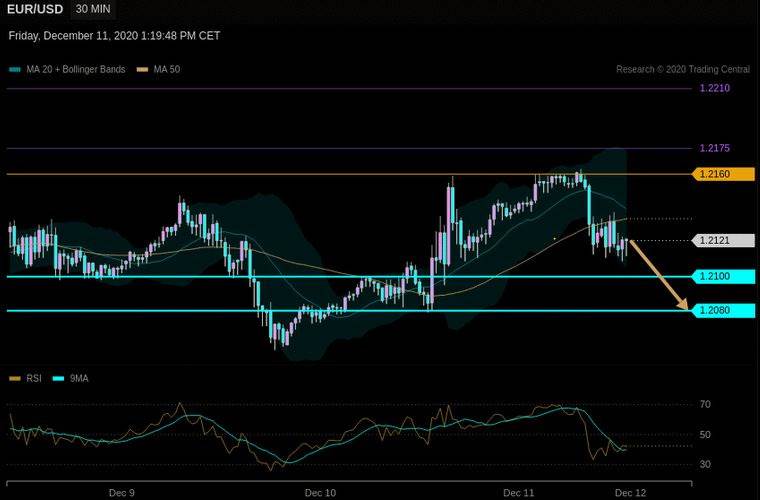
Task: Select the 1.2100 support price tag
Action: (x=723, y=277)
